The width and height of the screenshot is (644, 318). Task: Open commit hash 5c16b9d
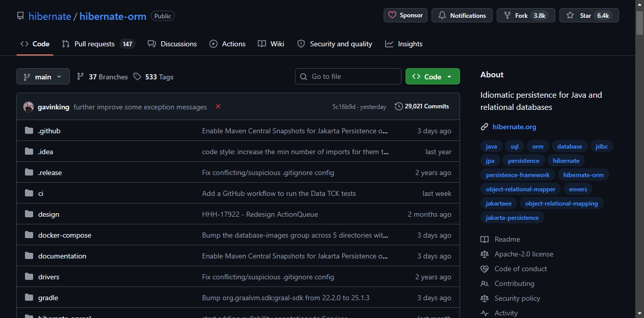344,107
